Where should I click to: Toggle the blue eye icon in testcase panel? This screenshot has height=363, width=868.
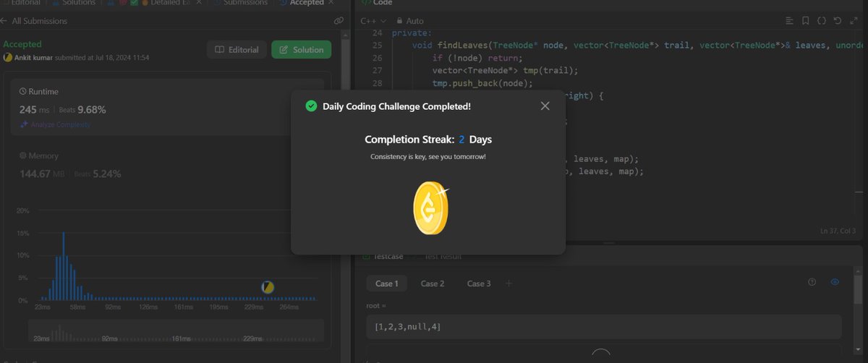coord(835,282)
